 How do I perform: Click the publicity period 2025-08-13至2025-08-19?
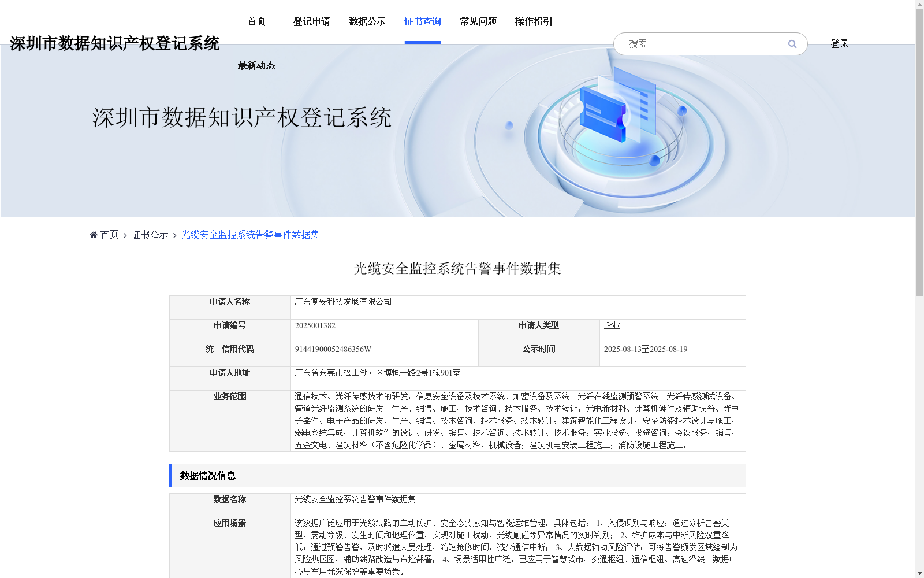click(645, 349)
